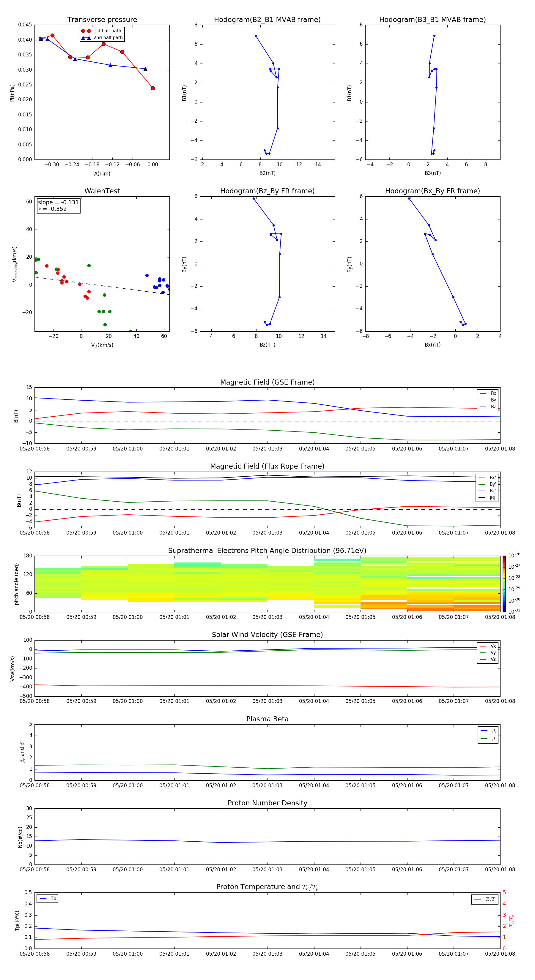Click the "Pt(nPa)" y-axis label
The width and height of the screenshot is (535, 980).
12,93
